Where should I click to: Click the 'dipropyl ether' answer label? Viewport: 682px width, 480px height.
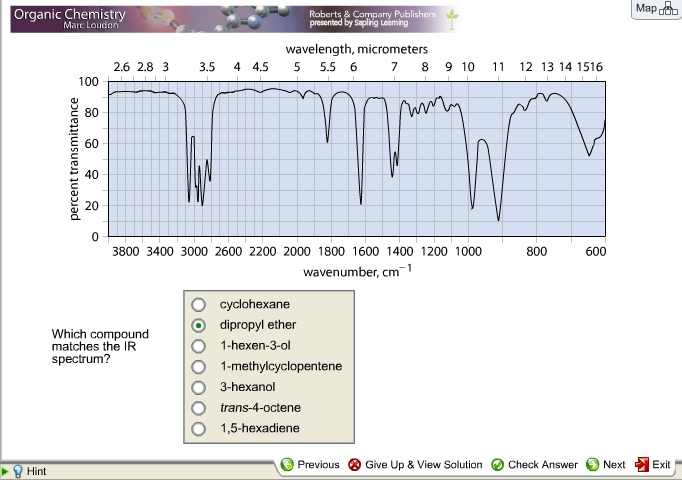coord(257,325)
